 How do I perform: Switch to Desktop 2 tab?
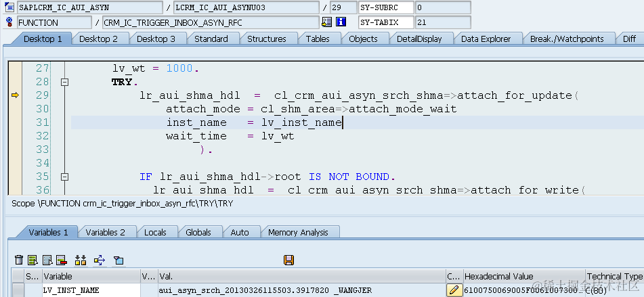pyautogui.click(x=98, y=39)
